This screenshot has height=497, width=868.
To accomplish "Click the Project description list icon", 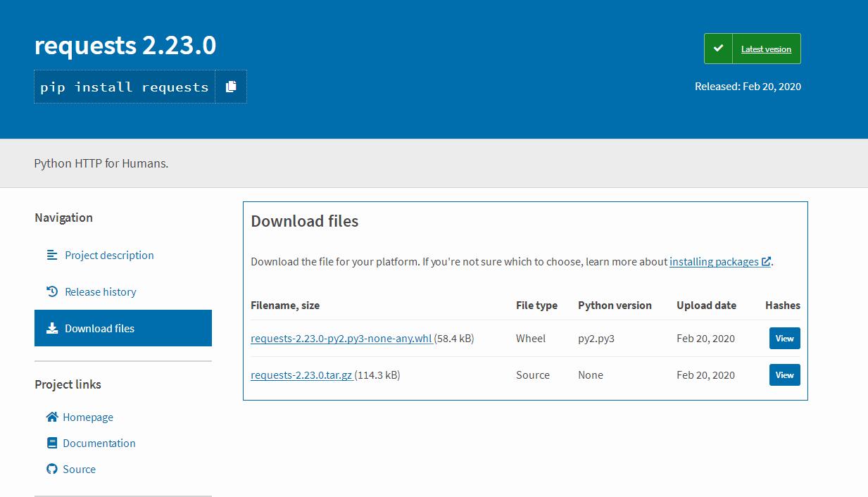I will 52,255.
